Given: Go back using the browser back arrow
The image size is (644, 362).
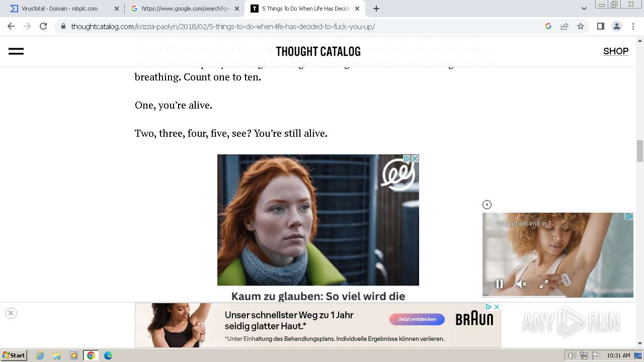Looking at the screenshot, I should (x=11, y=26).
